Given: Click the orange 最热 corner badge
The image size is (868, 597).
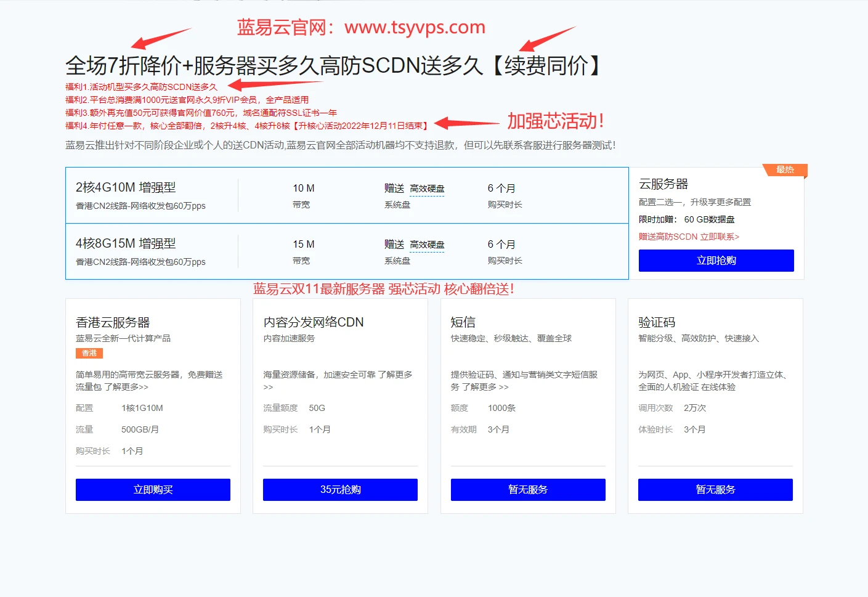Looking at the screenshot, I should click(x=784, y=170).
